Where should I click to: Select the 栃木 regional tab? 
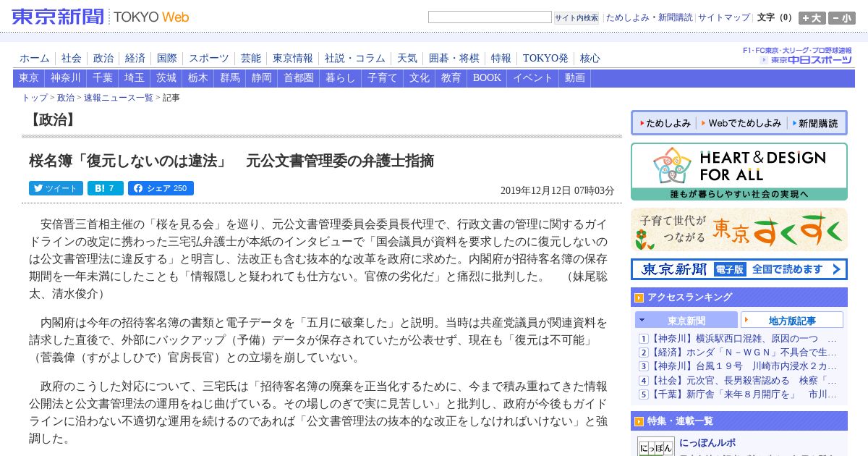point(198,78)
